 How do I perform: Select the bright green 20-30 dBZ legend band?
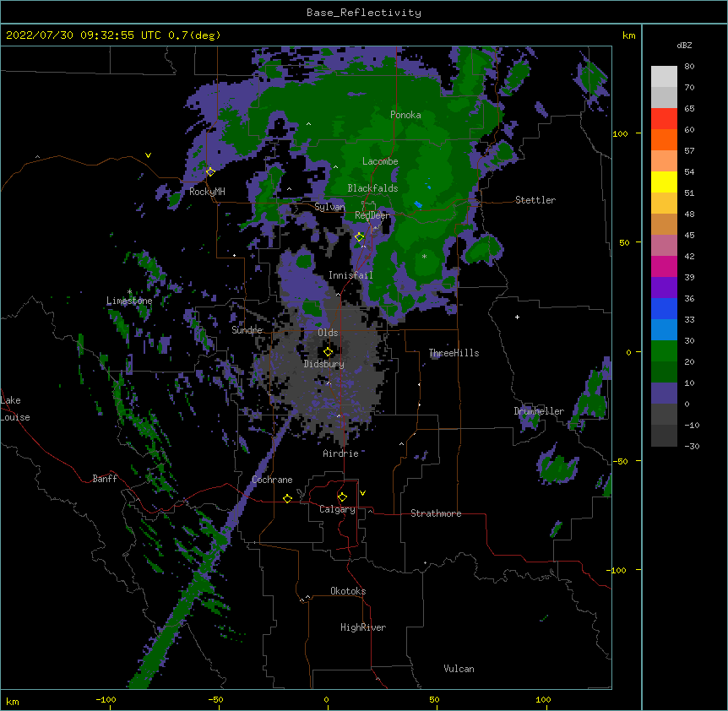point(664,351)
